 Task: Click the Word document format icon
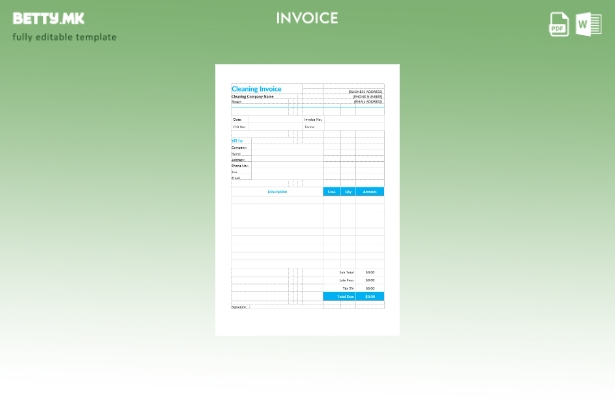click(x=589, y=25)
